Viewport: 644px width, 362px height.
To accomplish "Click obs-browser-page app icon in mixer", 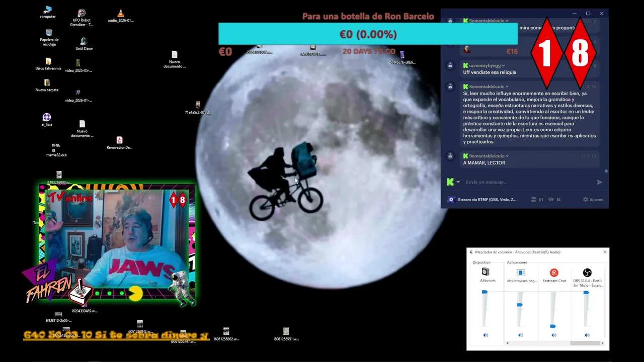I will coord(521,273).
